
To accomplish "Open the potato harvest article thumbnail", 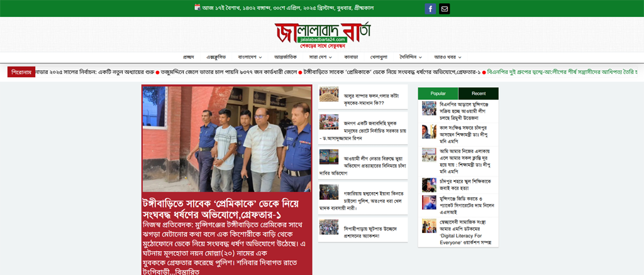I will (329, 94).
